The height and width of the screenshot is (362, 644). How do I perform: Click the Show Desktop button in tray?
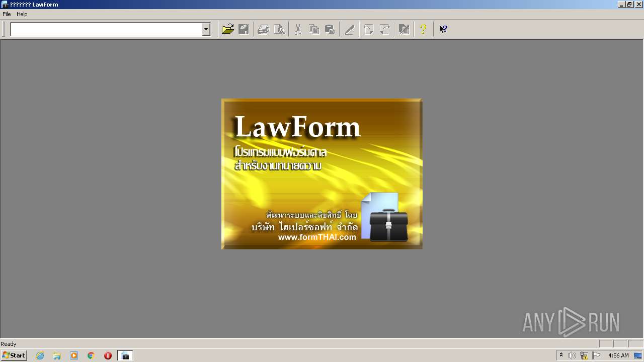pos(638,355)
